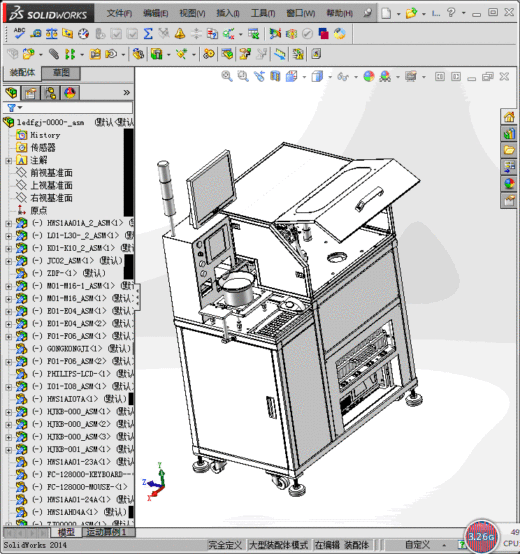Open the Compare Documents tool
Image resolution: width=520 pixels, height=554 pixels.
(212, 34)
